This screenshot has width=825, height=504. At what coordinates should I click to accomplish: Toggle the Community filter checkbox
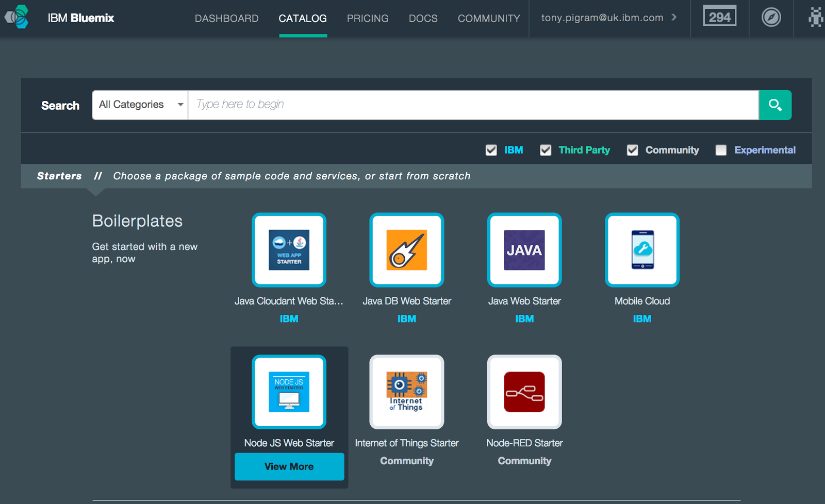[x=633, y=150]
